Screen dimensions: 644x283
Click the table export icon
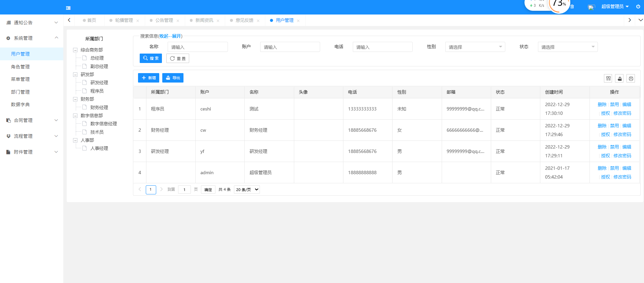point(619,78)
